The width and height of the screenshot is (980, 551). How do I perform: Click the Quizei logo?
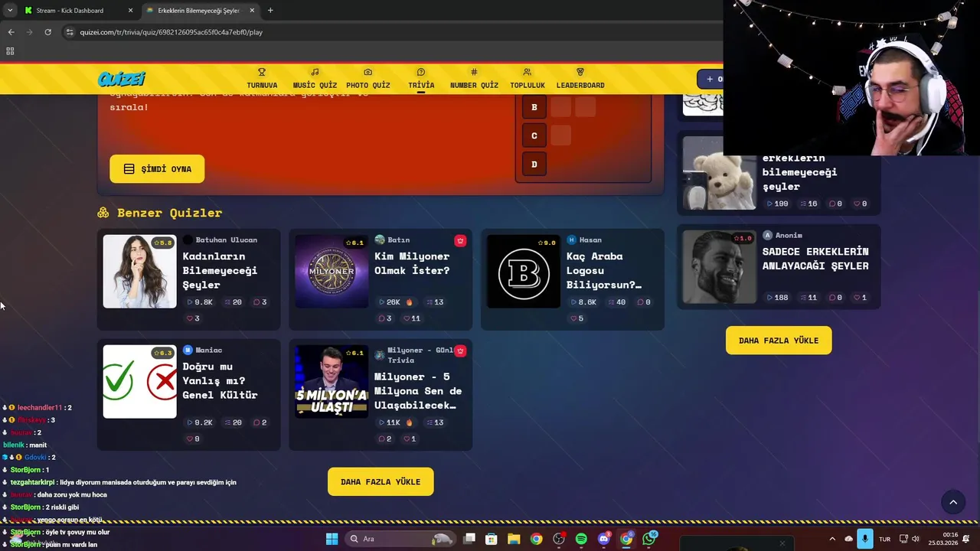(x=121, y=79)
